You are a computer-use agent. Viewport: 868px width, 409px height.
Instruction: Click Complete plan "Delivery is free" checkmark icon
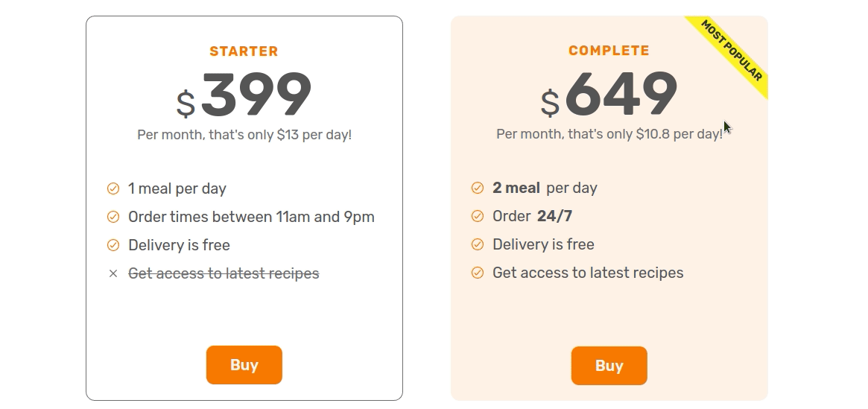coord(478,244)
